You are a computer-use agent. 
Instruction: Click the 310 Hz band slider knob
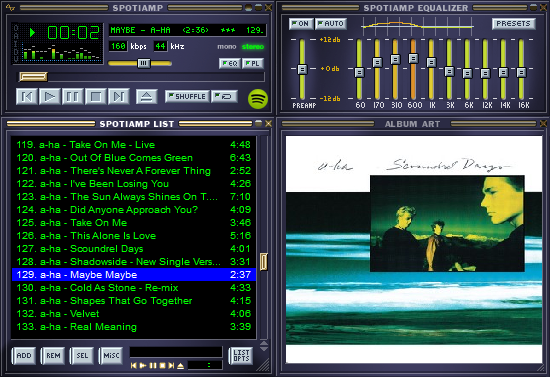[395, 59]
